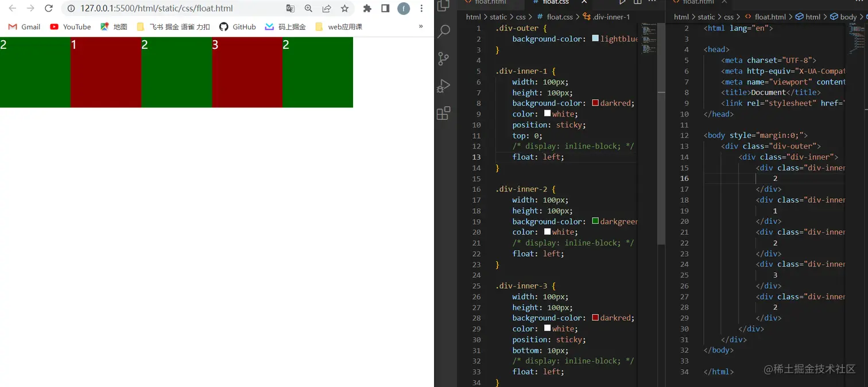Click the CSS editor minimap
868x387 pixels.
point(649,38)
